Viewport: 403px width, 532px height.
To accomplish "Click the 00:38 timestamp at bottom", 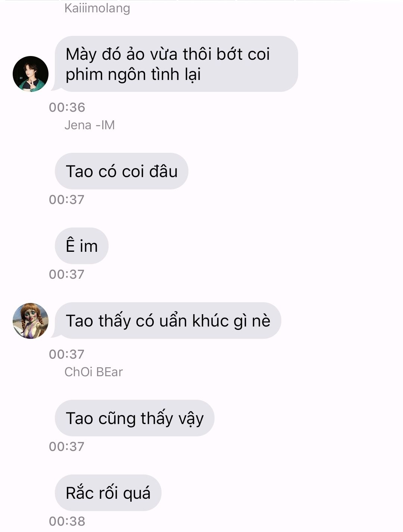I will [x=67, y=521].
